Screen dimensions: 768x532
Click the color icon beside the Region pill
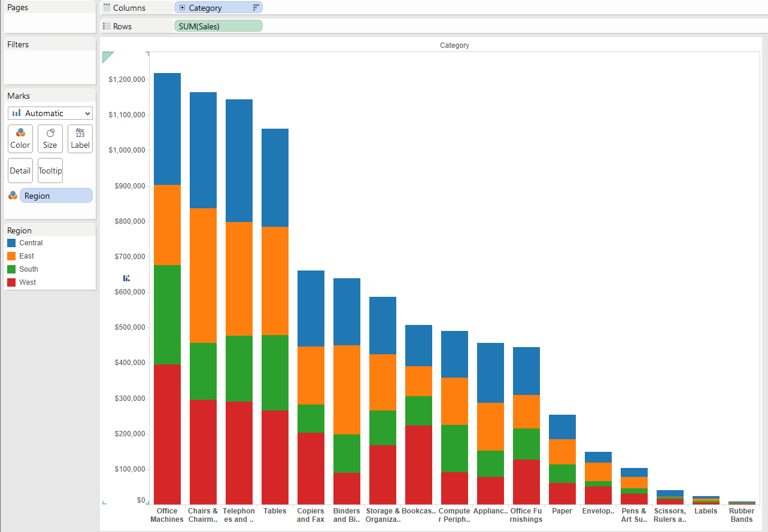[x=13, y=196]
